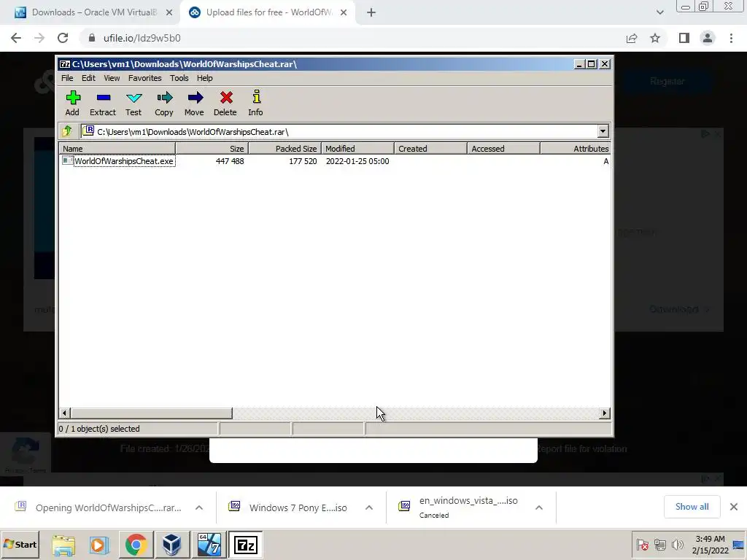The image size is (747, 560).
Task: Open VirtualBox from the taskbar
Action: point(171,545)
